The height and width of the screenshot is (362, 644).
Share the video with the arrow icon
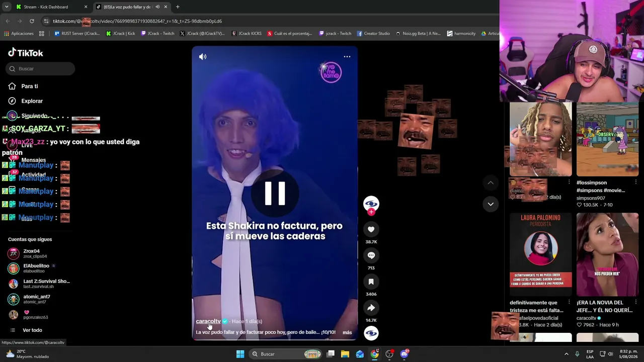371,308
